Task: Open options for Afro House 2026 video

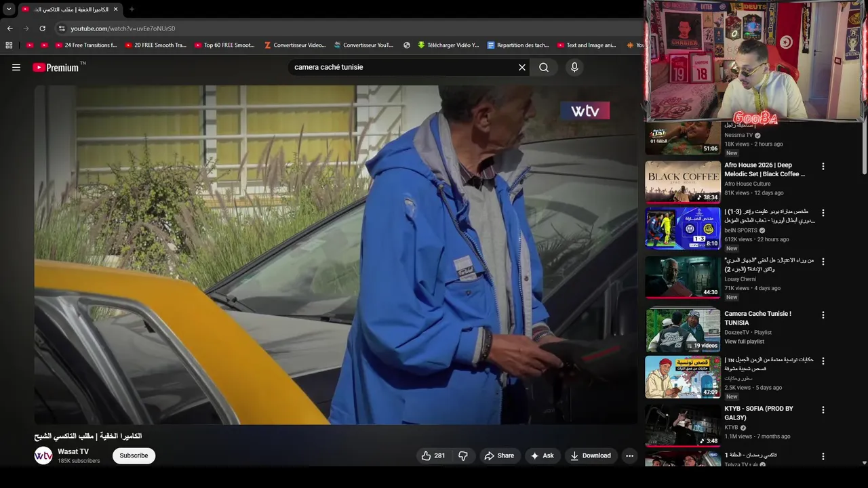Action: click(823, 166)
